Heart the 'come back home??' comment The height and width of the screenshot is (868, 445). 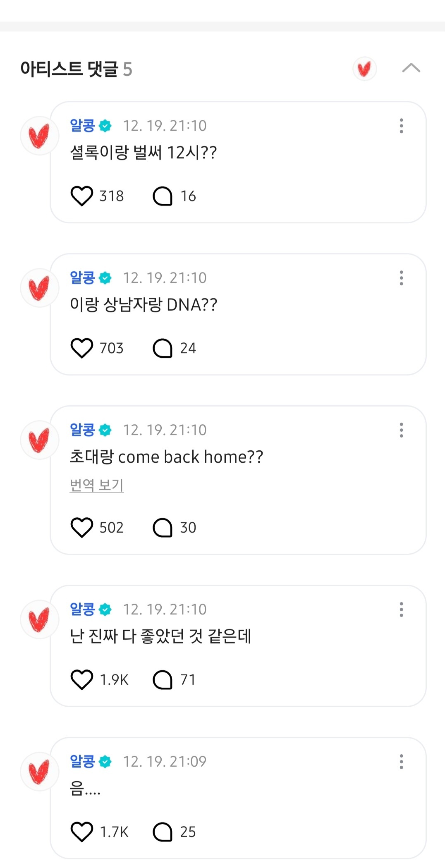81,527
